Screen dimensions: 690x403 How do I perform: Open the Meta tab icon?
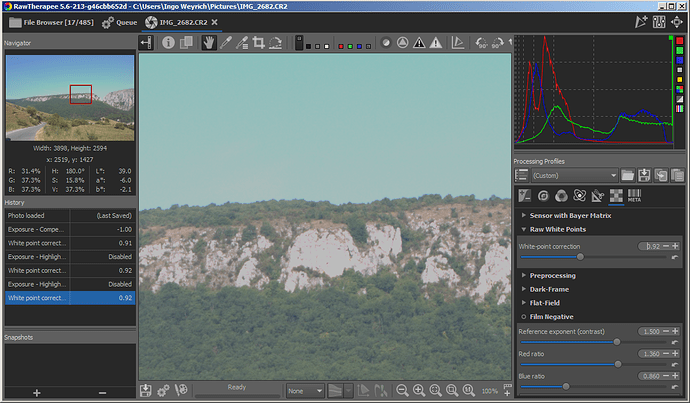(634, 196)
